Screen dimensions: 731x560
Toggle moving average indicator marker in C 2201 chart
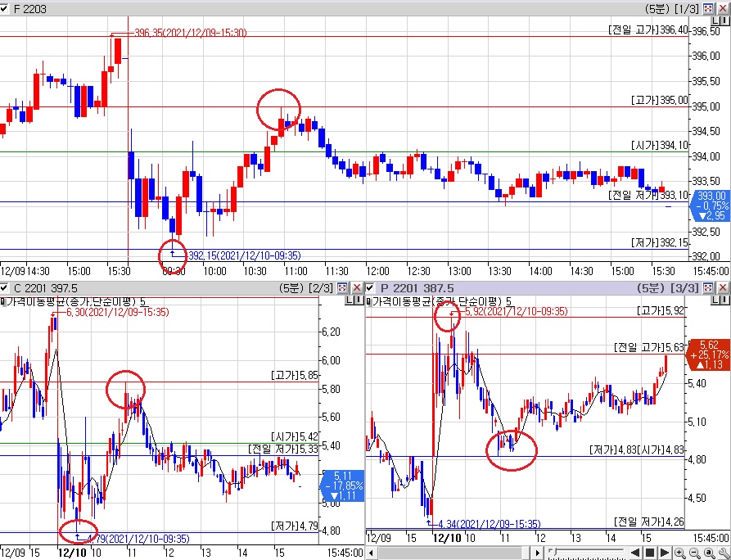[2, 301]
